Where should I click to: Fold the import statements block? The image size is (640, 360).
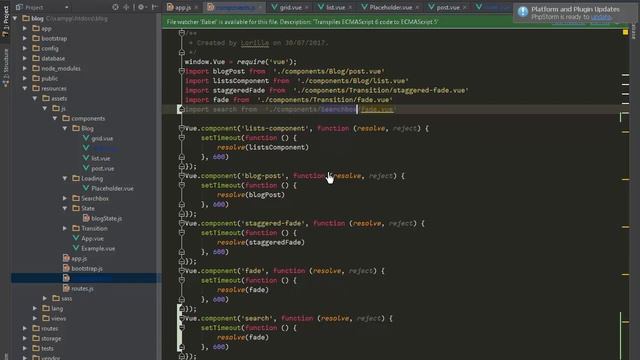click(182, 71)
